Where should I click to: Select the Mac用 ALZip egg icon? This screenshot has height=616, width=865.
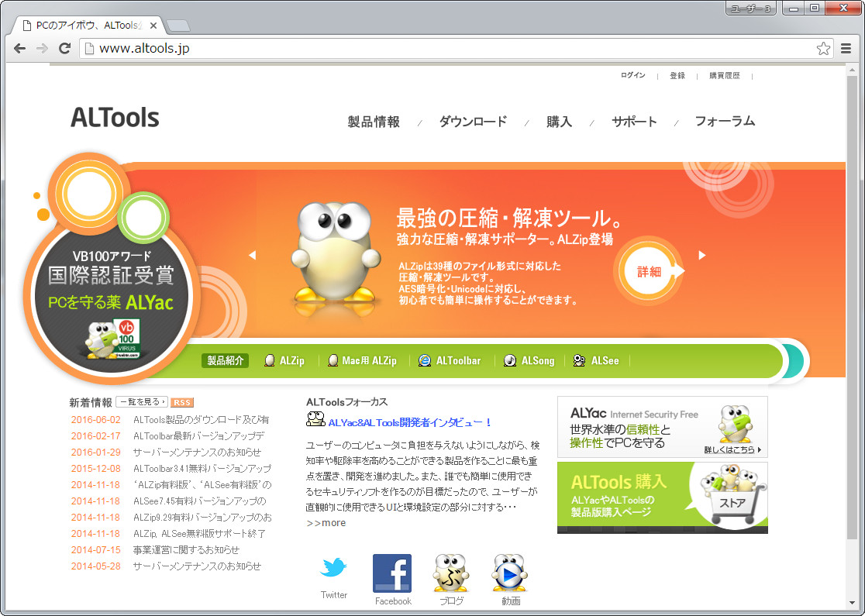point(333,360)
